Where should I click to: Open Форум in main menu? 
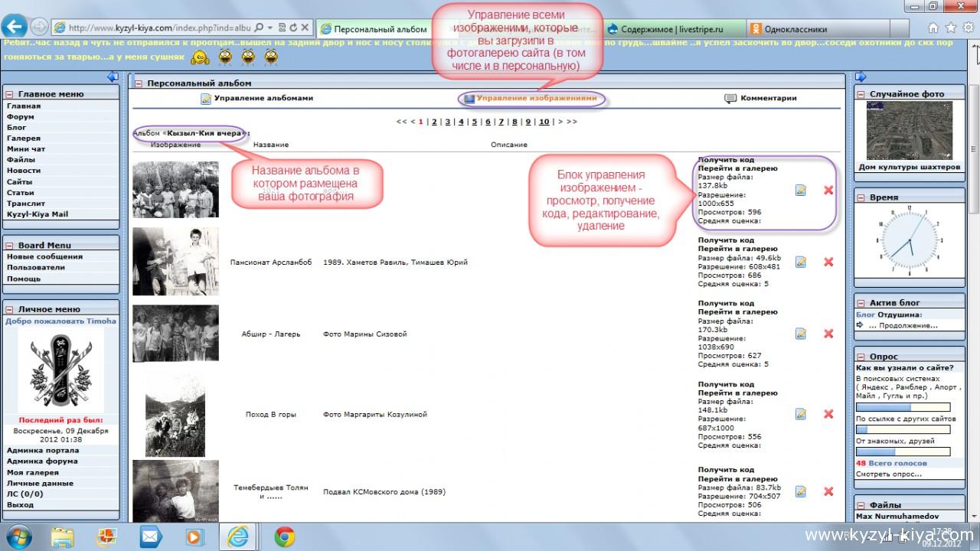tap(21, 117)
